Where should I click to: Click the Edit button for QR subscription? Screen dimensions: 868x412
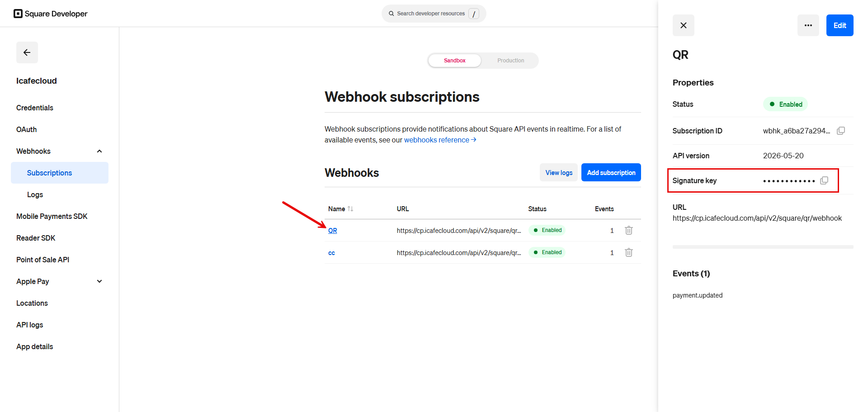click(x=840, y=25)
